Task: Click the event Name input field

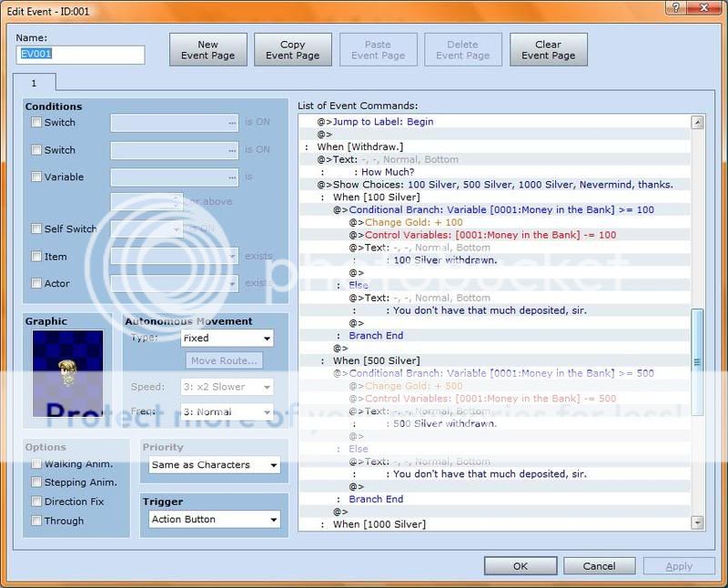Action: coord(80,55)
